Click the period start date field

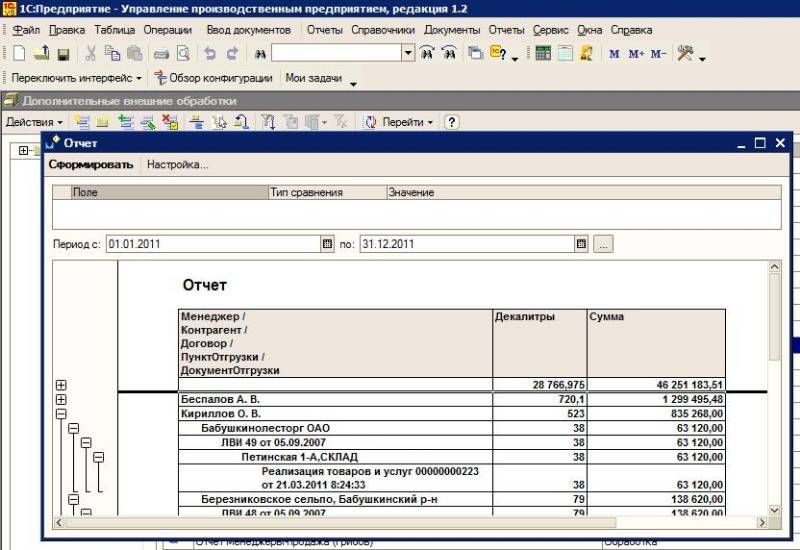click(212, 243)
